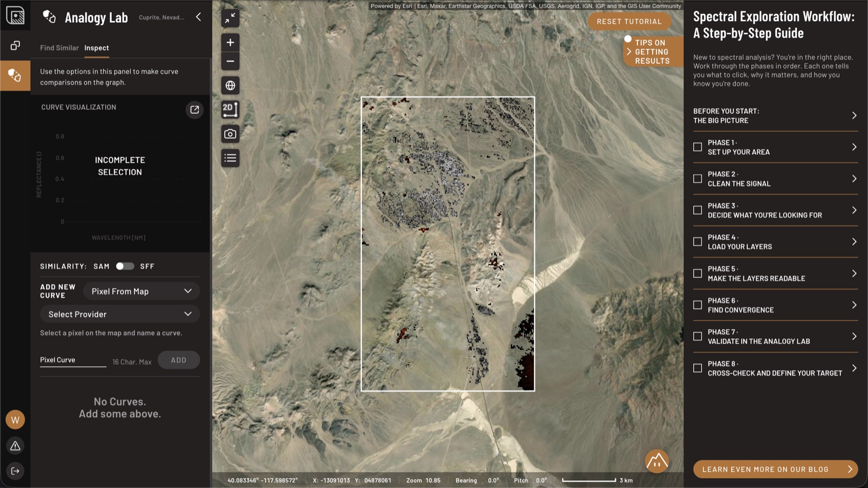Viewport: 868px width, 488px height.
Task: Open the map legend list icon
Action: (230, 158)
